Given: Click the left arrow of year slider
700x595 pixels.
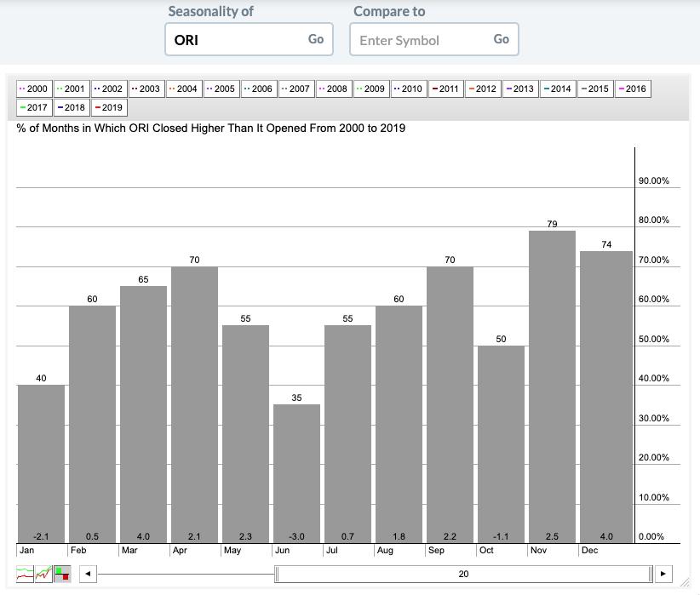Looking at the screenshot, I should (x=88, y=574).
